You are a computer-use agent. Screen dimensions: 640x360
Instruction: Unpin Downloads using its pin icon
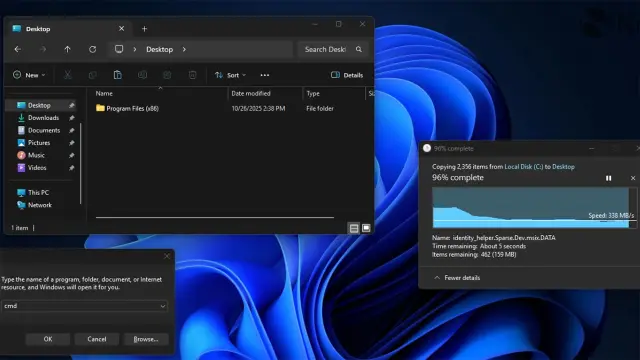tap(71, 118)
